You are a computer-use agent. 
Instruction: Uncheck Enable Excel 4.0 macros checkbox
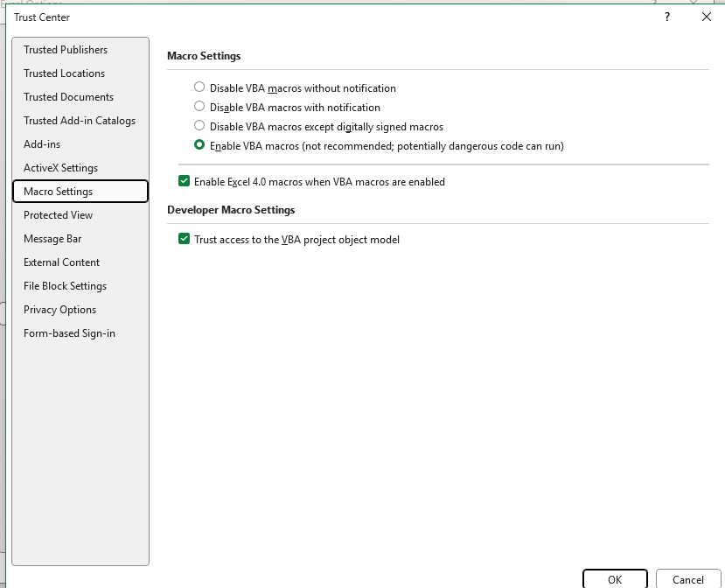pos(184,181)
